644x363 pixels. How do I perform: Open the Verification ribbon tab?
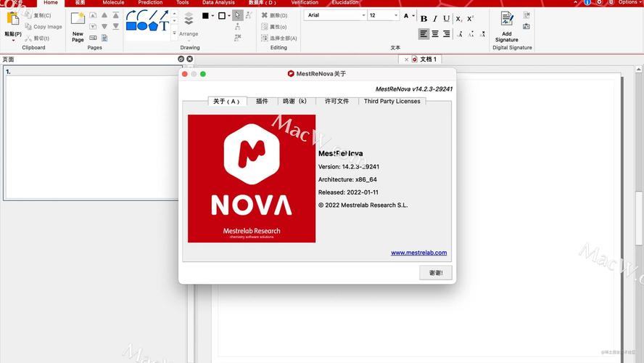tap(305, 2)
